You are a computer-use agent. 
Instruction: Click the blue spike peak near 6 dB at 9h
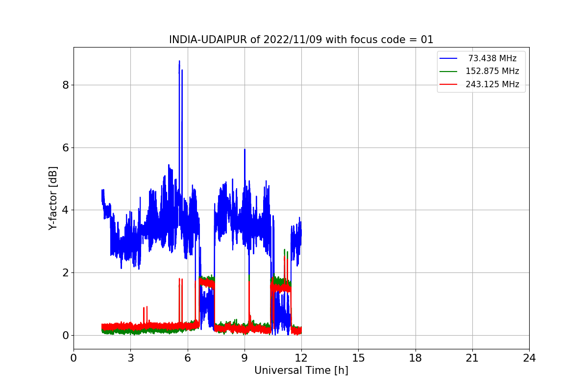(x=245, y=149)
